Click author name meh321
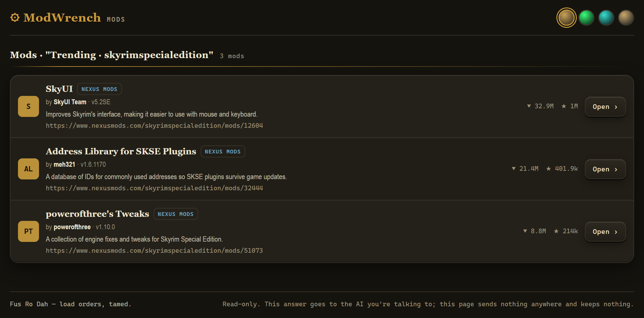644x318 pixels. 64,165
